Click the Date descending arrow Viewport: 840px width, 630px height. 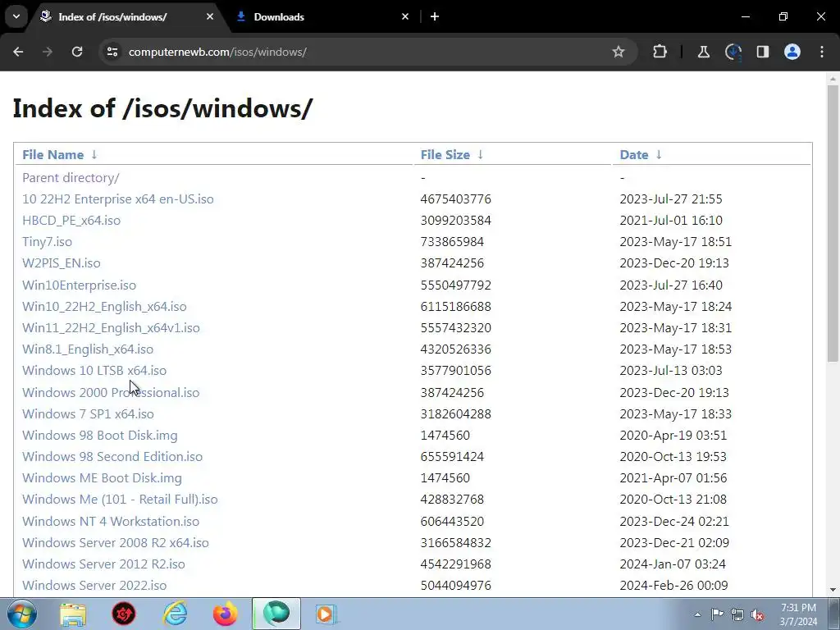659,155
